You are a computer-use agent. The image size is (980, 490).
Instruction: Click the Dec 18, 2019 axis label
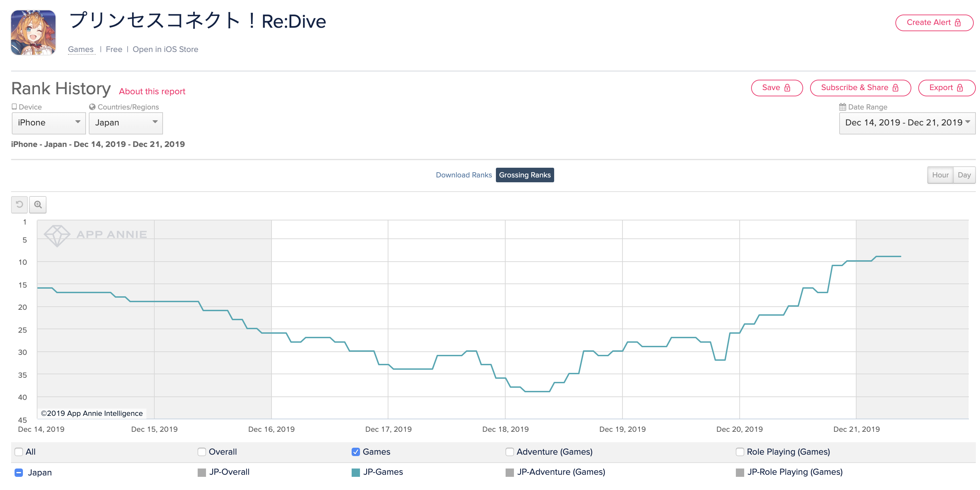coord(505,429)
